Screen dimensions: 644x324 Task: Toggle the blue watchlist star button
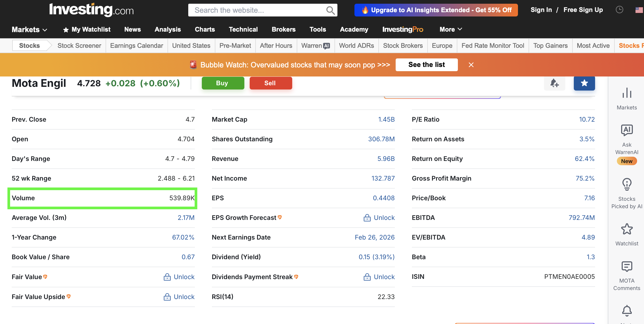click(584, 83)
